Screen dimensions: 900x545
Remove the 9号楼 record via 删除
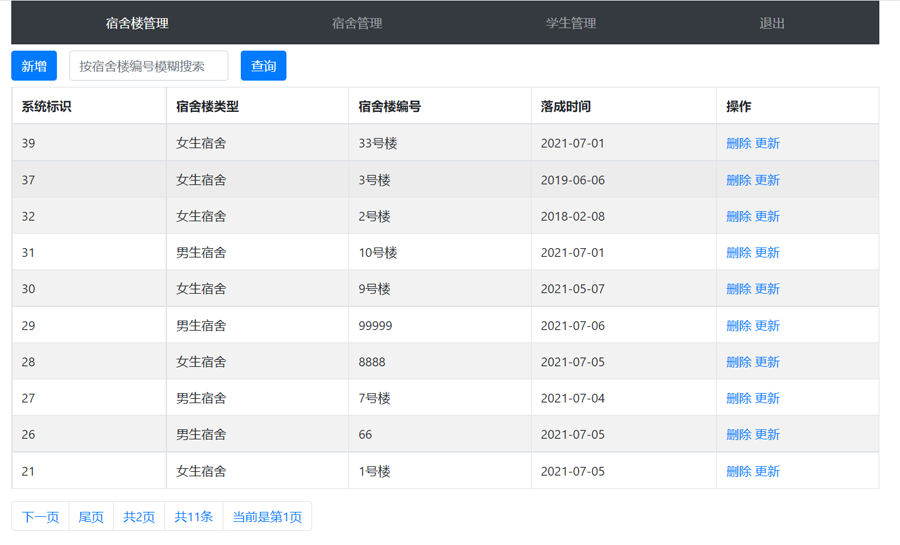[739, 289]
